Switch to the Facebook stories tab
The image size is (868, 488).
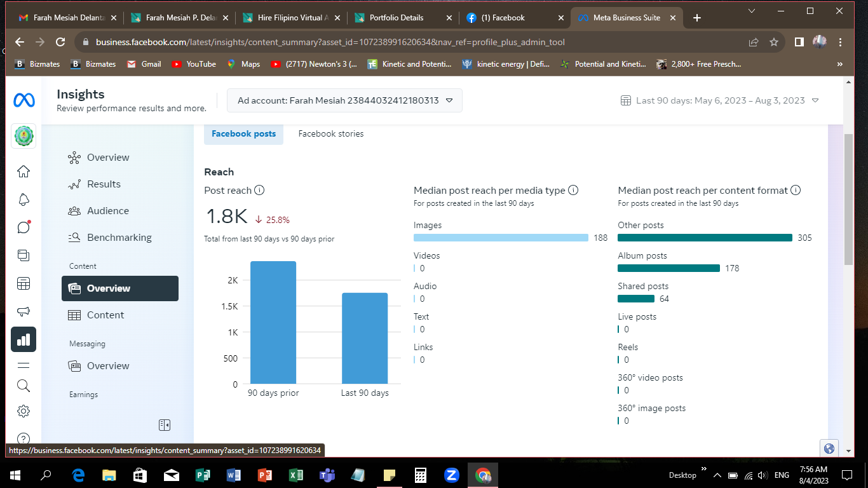point(331,134)
